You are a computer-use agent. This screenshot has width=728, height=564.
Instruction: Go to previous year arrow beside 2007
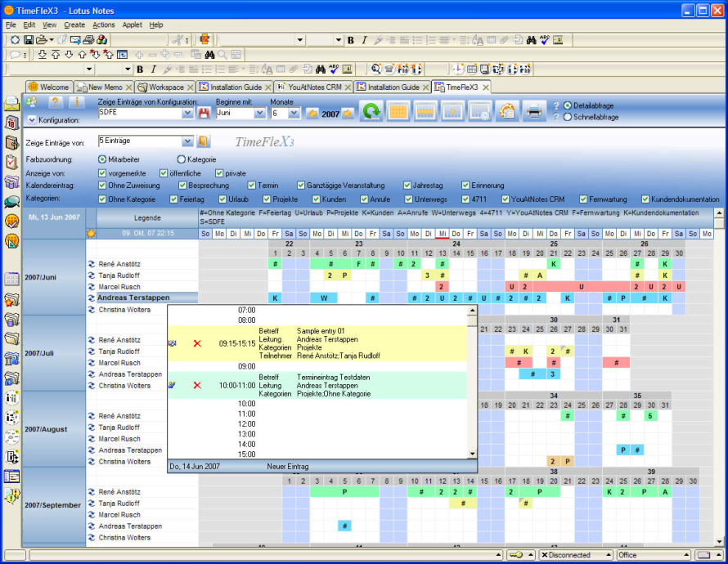click(x=312, y=114)
